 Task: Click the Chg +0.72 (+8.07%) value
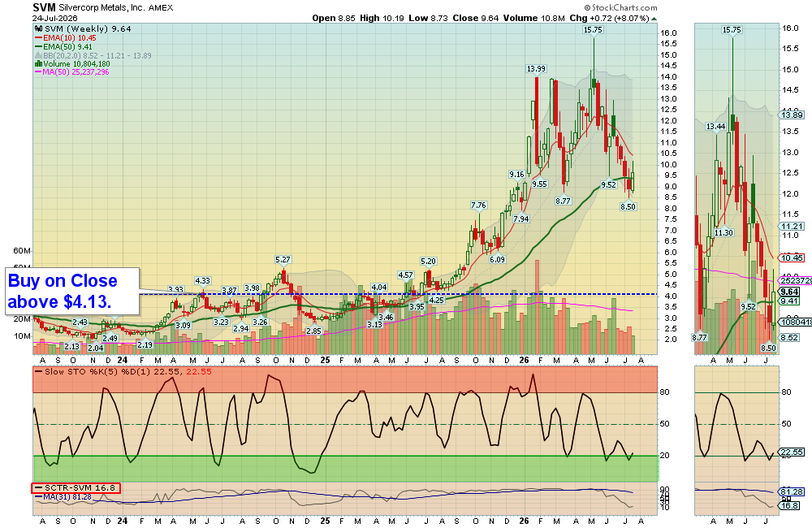click(609, 18)
